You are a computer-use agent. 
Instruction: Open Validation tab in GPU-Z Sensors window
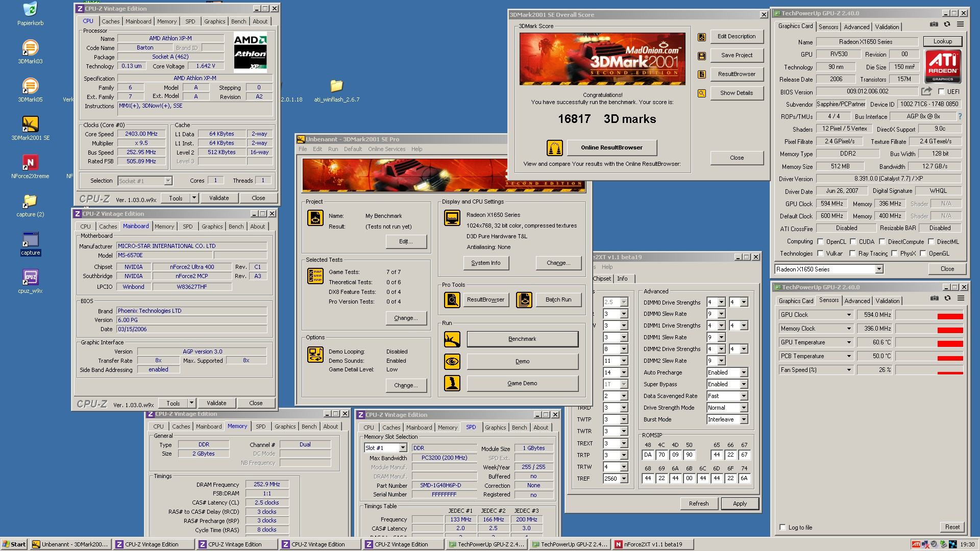(x=888, y=301)
